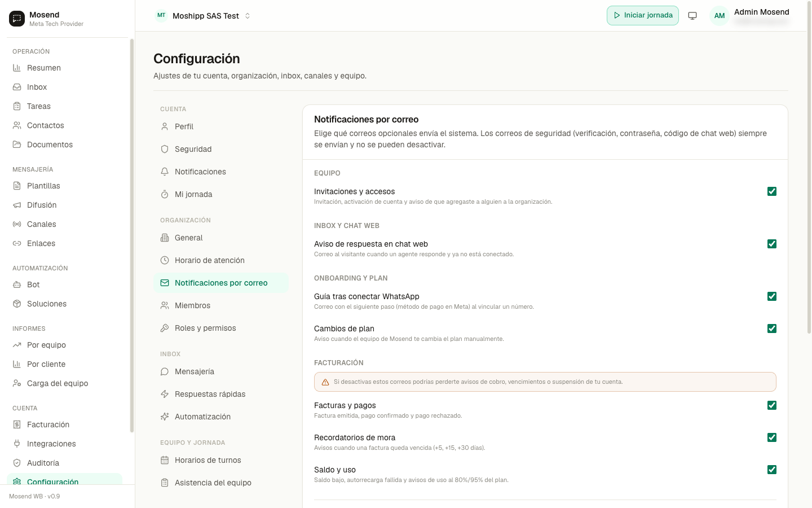Click the Roles y permisos key icon
Image resolution: width=812 pixels, height=508 pixels.
pos(165,328)
